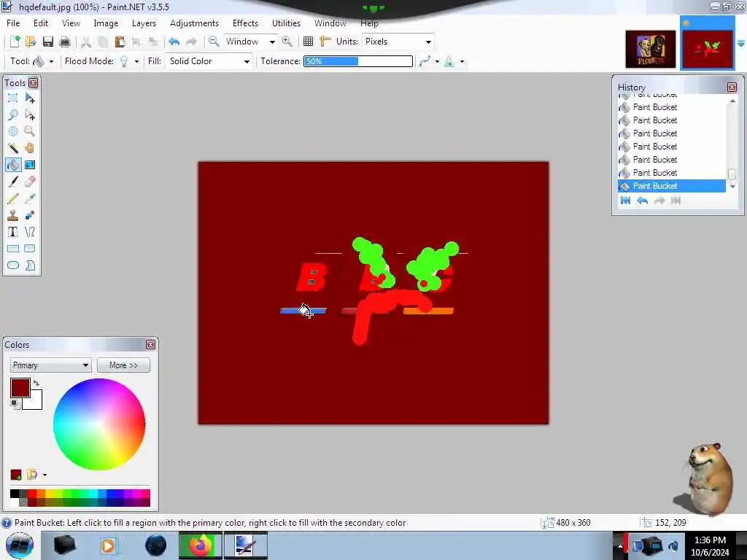The width and height of the screenshot is (747, 560).
Task: Undo last action in main toolbar
Action: click(x=174, y=42)
